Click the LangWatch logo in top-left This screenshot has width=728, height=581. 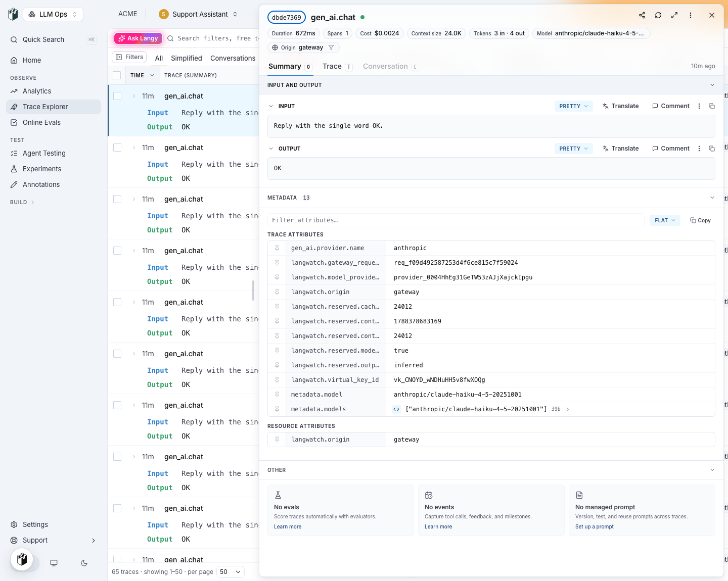pyautogui.click(x=13, y=14)
